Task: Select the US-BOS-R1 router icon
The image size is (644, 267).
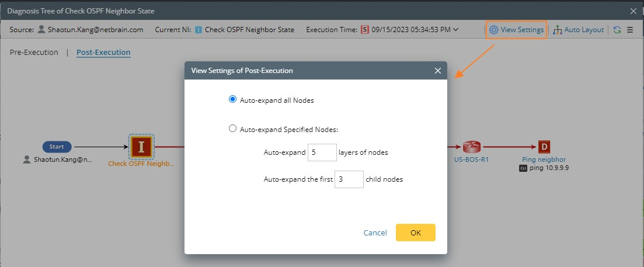Action: click(x=471, y=147)
